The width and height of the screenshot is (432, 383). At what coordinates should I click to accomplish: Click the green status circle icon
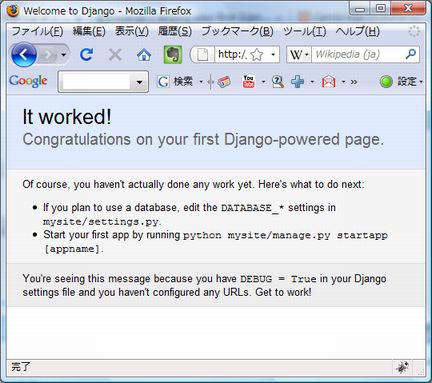pos(386,81)
